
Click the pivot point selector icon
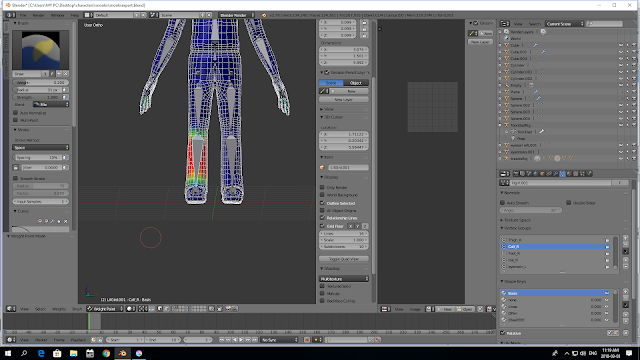[x=143, y=309]
